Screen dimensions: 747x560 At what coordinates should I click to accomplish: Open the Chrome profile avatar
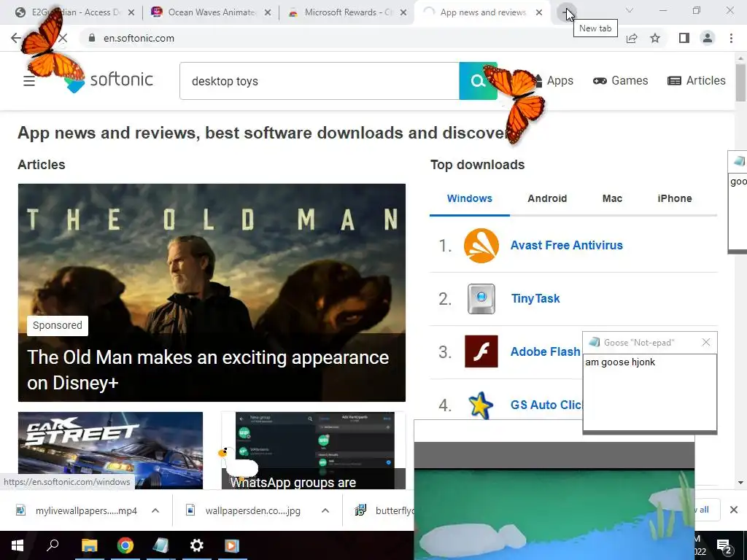coord(708,38)
